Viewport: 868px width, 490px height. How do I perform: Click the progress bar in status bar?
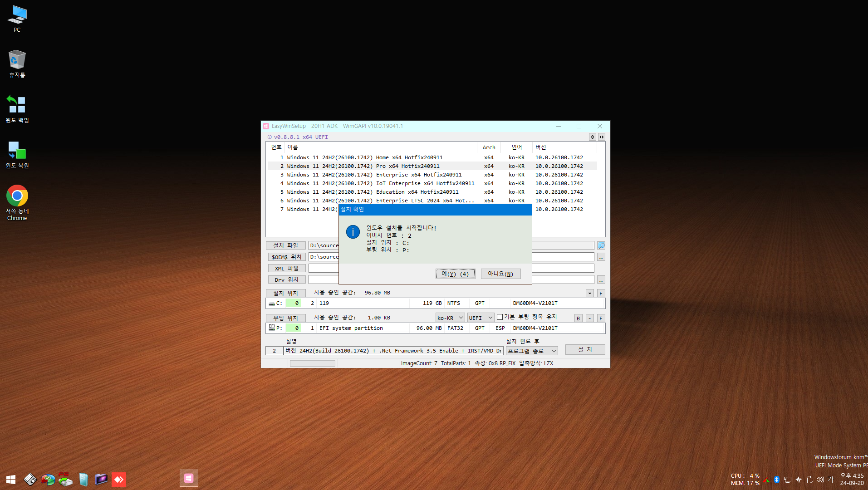[x=312, y=363]
